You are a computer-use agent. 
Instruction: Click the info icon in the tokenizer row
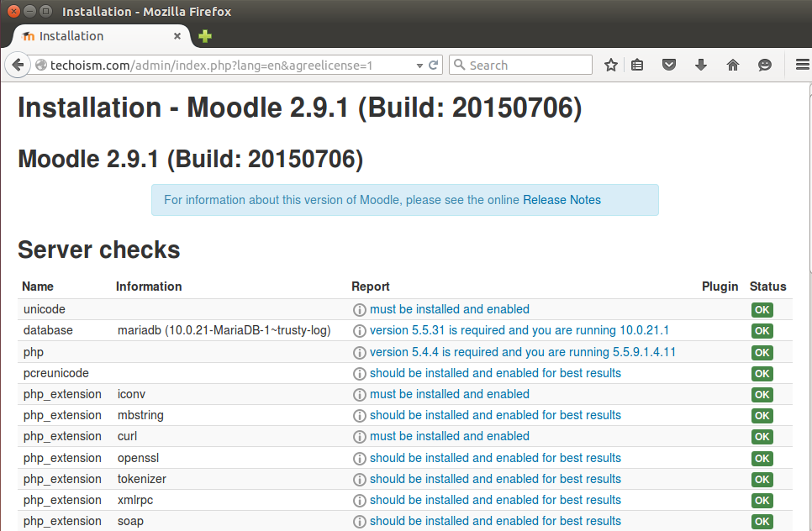[x=360, y=480]
